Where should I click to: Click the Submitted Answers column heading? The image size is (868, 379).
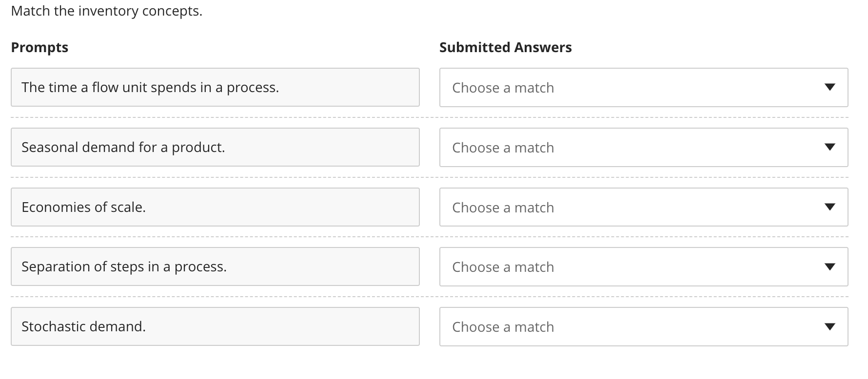(505, 47)
